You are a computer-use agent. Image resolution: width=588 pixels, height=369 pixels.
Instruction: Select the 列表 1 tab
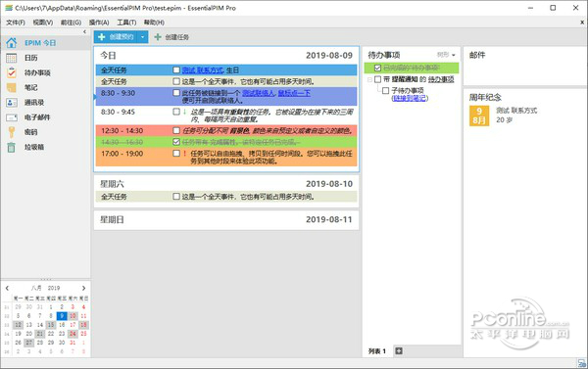pyautogui.click(x=377, y=351)
